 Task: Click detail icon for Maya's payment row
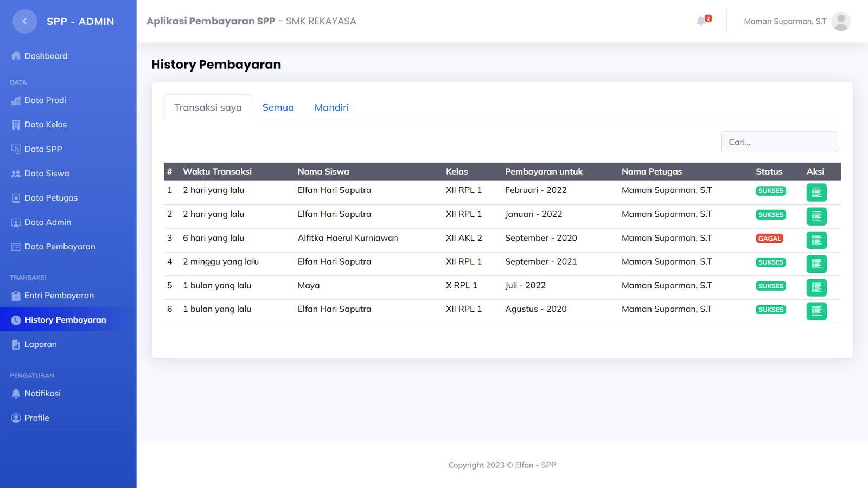[x=816, y=287]
